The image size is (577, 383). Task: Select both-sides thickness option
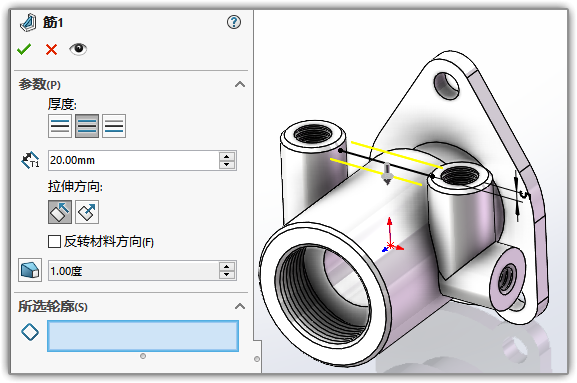click(x=87, y=126)
